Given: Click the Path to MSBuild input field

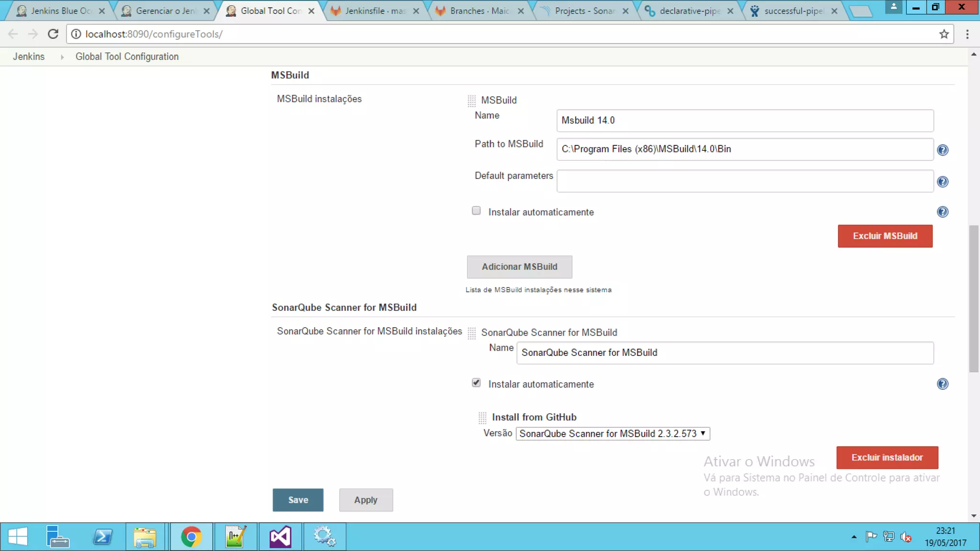Looking at the screenshot, I should pos(745,149).
